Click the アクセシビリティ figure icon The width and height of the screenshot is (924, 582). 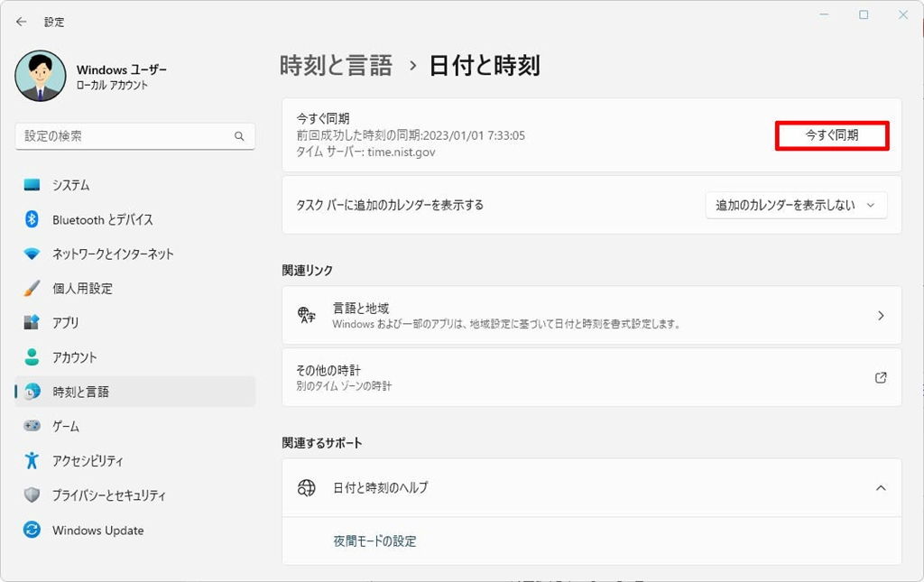tap(32, 460)
